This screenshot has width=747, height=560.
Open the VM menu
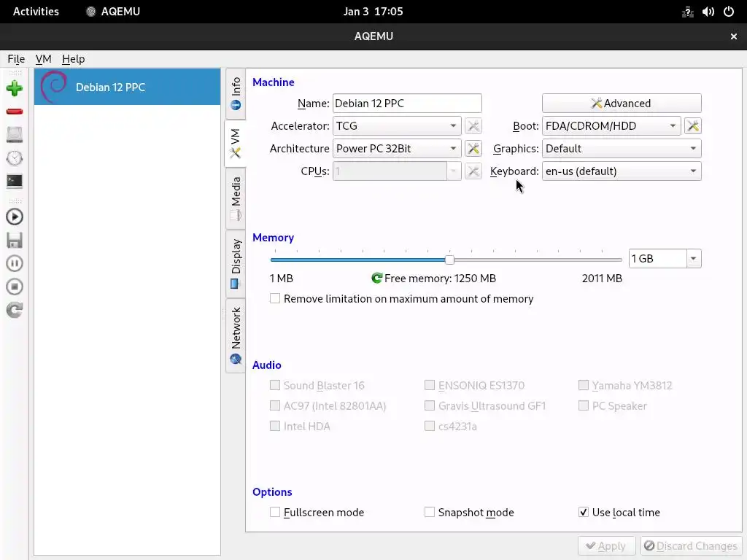[43, 59]
